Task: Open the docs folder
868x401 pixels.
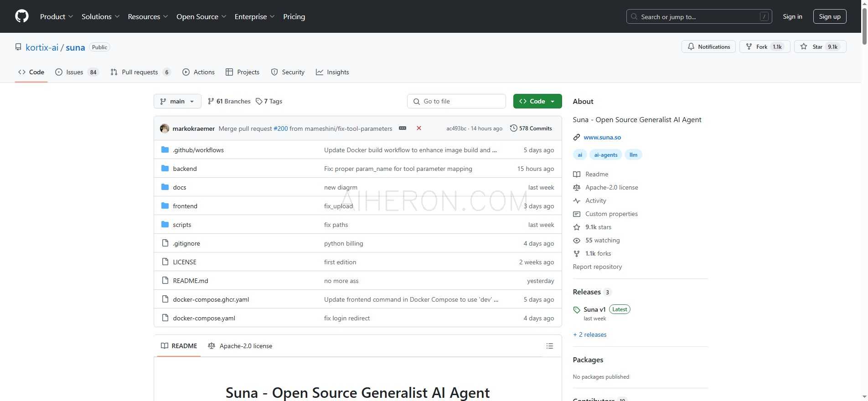Action: click(180, 187)
